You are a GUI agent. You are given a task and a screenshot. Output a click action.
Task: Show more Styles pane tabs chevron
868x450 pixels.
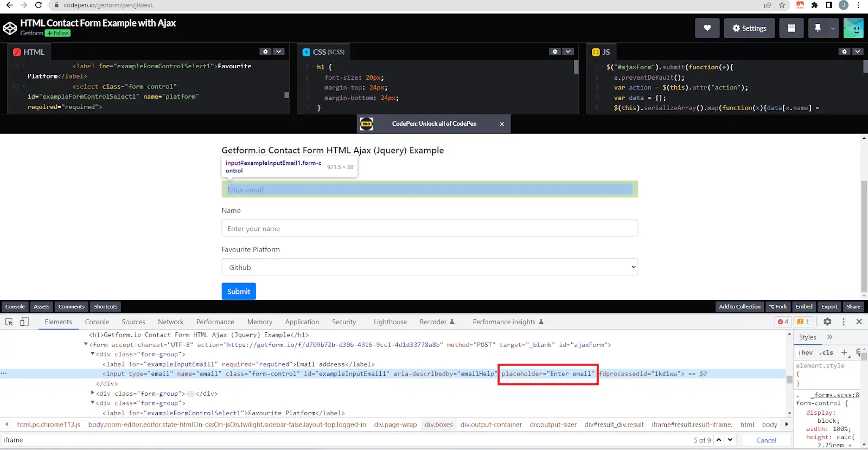point(829,337)
